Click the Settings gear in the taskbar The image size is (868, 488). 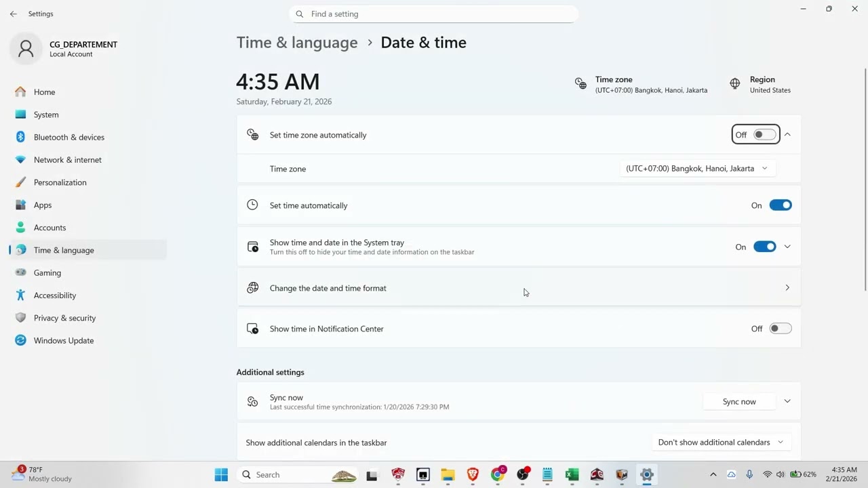(646, 475)
